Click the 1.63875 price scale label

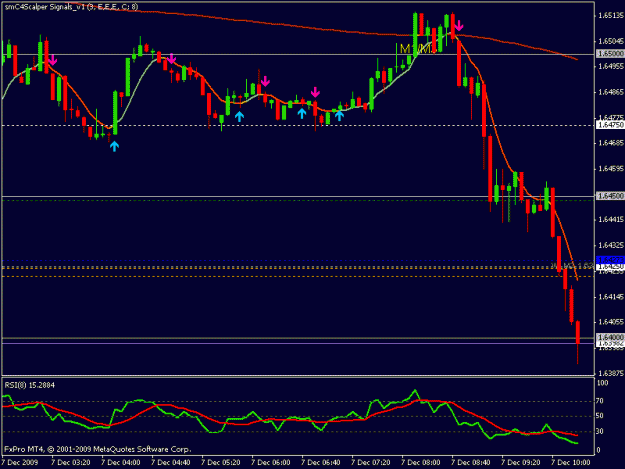(x=611, y=373)
